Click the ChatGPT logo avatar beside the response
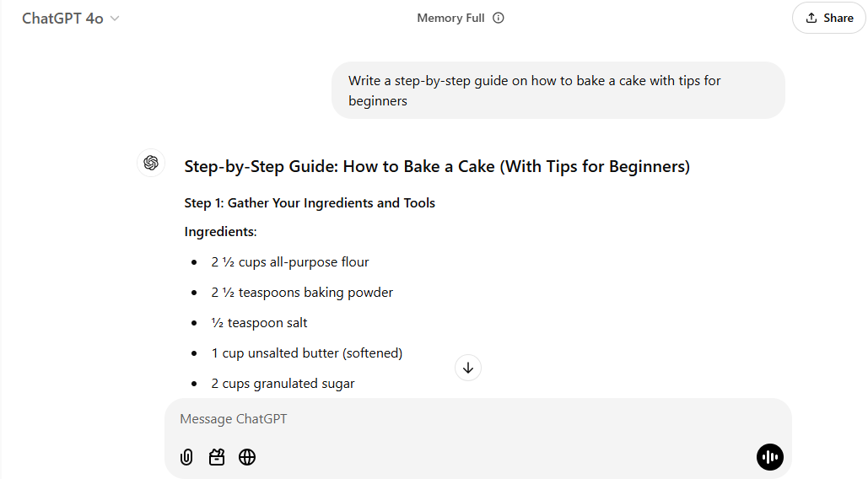This screenshot has width=868, height=479. pos(150,163)
